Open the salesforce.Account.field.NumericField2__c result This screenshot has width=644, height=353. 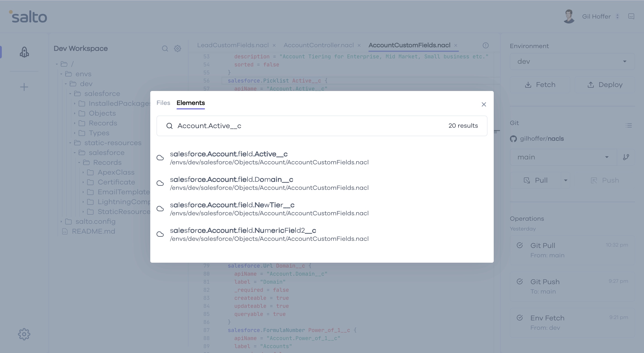point(269,234)
